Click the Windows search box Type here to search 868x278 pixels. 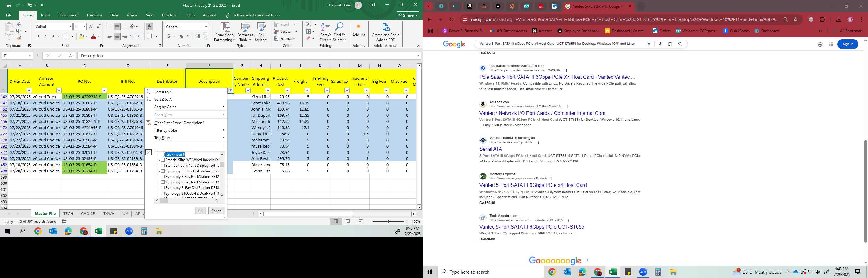point(491,272)
